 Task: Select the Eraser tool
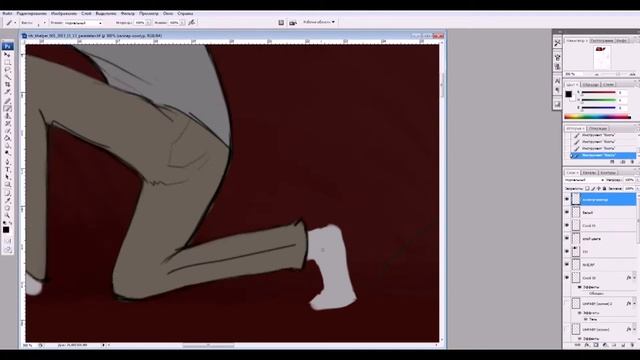[7, 131]
